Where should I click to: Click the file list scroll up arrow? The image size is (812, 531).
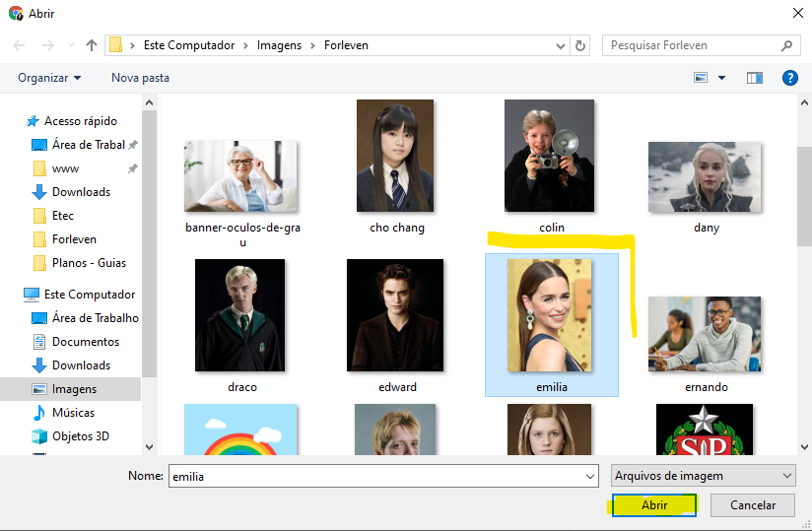click(804, 102)
